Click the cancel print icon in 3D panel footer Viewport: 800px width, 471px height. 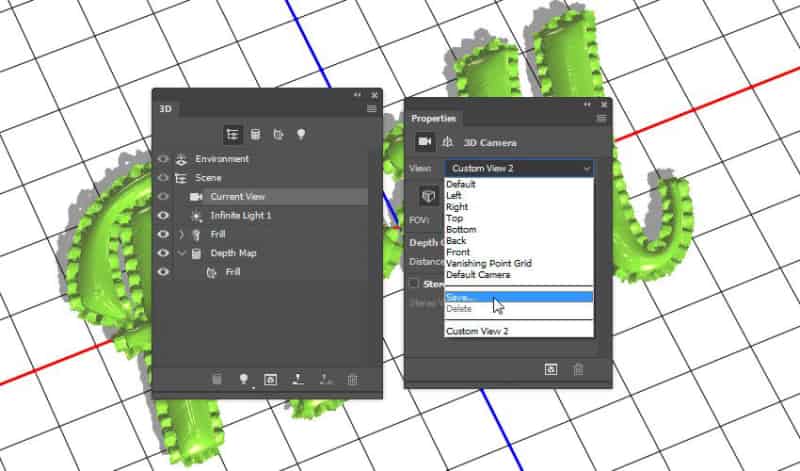326,379
